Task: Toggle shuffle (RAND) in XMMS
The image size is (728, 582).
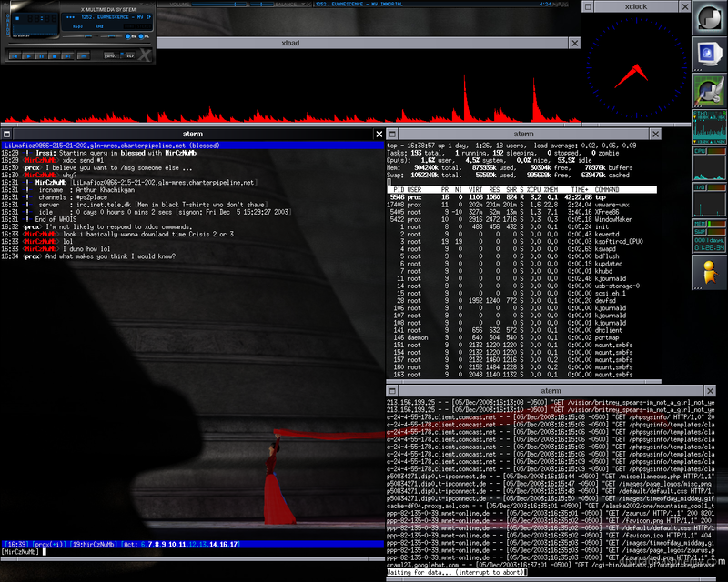Action: point(111,55)
